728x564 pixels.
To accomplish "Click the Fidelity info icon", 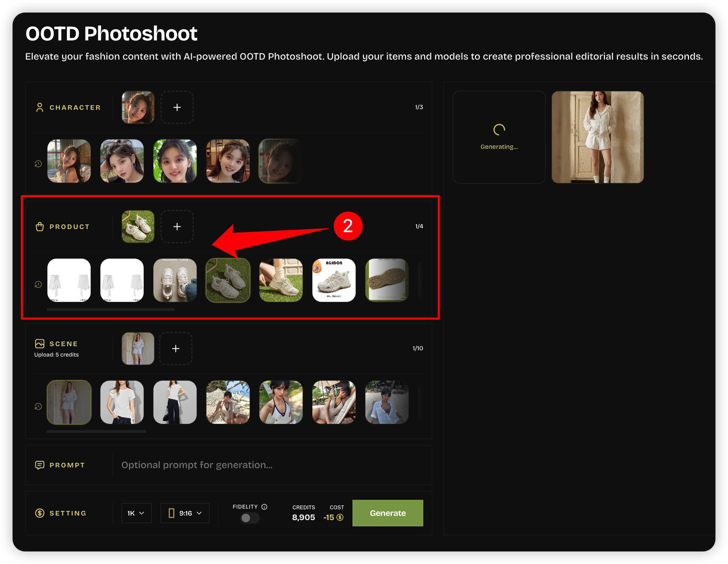I will [x=264, y=507].
